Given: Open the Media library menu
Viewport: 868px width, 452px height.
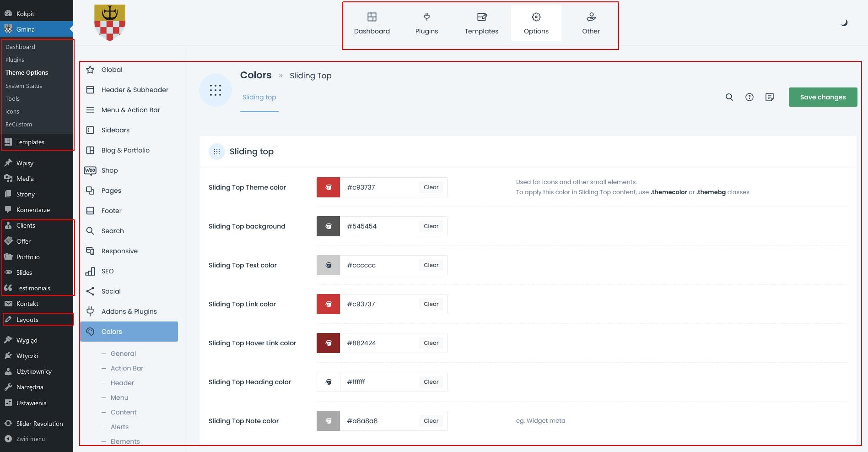Looking at the screenshot, I should (37, 179).
